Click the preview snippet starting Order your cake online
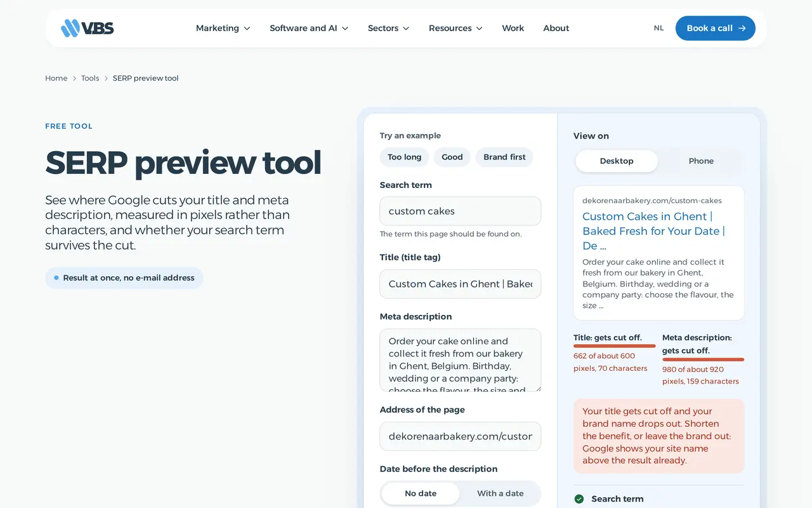Screen dimensions: 812x508 tap(658, 284)
